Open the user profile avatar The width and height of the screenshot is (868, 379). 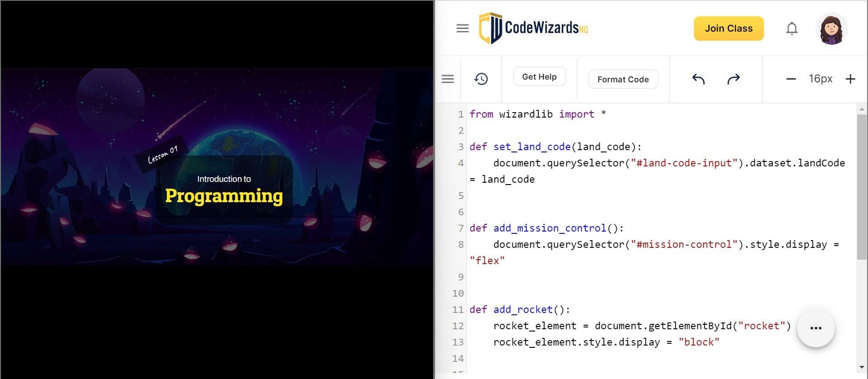click(x=831, y=29)
